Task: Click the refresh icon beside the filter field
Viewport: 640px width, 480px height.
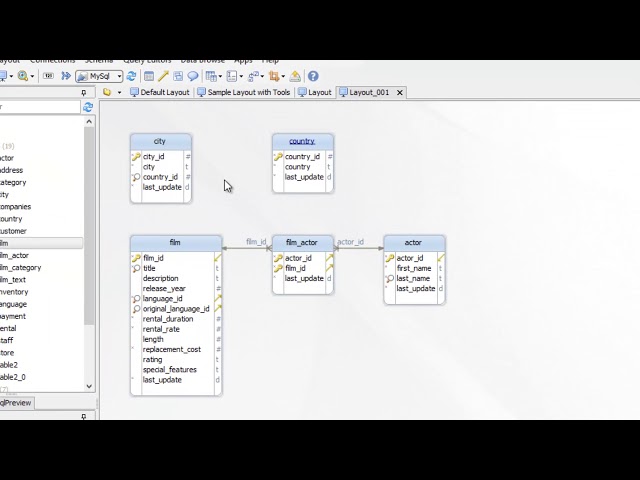Action: tap(88, 107)
